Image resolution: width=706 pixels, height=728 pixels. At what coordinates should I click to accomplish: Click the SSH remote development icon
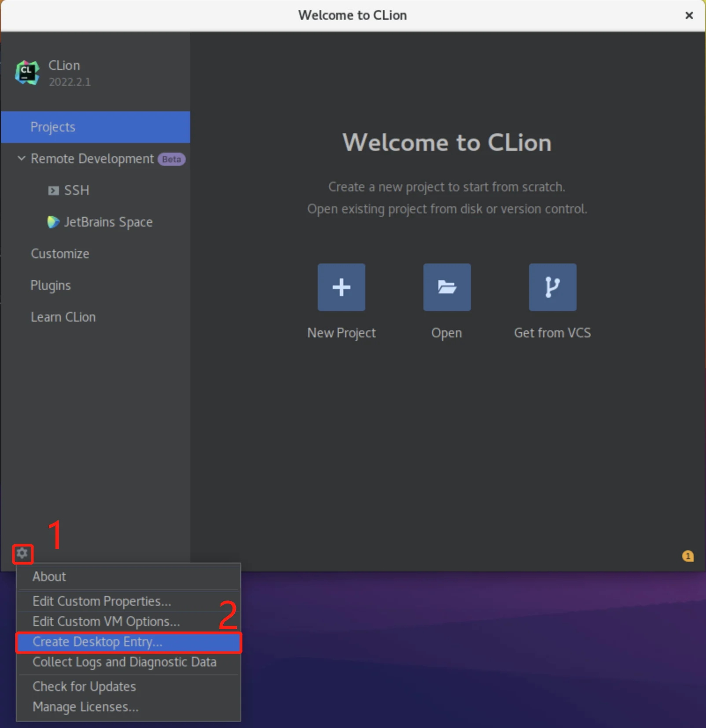[54, 190]
